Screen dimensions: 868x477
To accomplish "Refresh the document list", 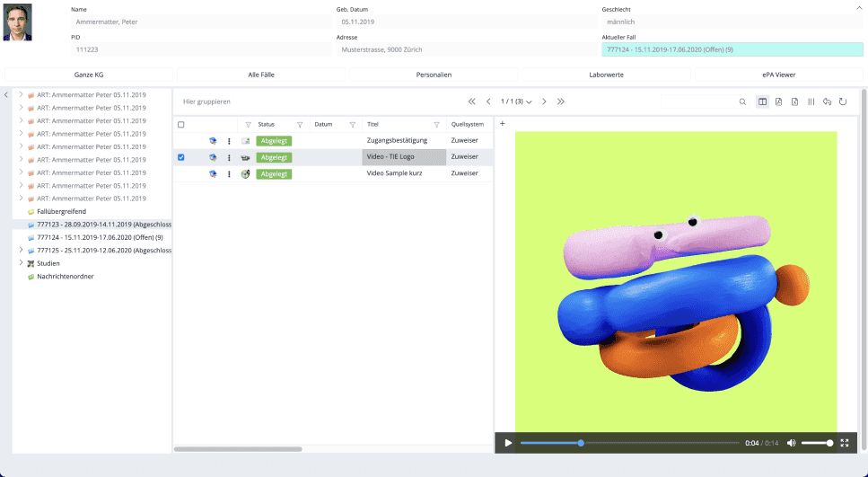I will coord(843,102).
